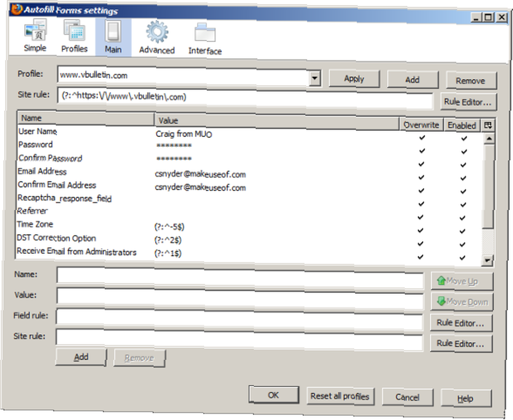Confirm settings with the OK button
The height and width of the screenshot is (420, 513).
(274, 395)
